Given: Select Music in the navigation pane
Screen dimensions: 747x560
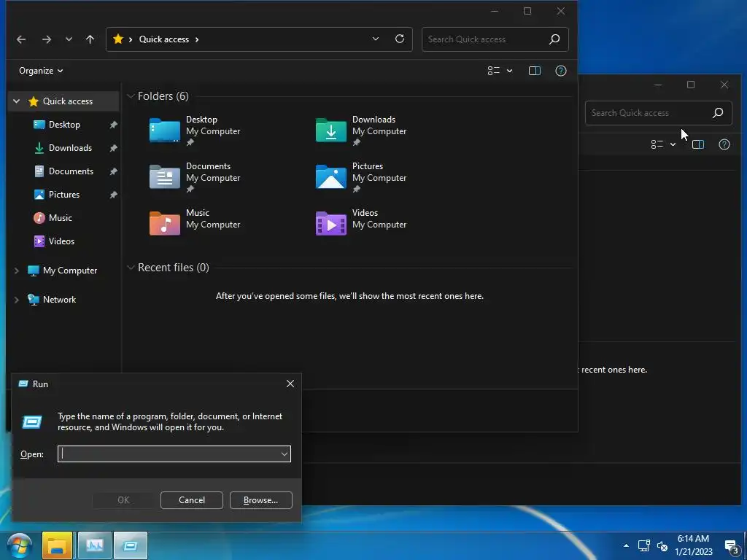Looking at the screenshot, I should point(60,217).
